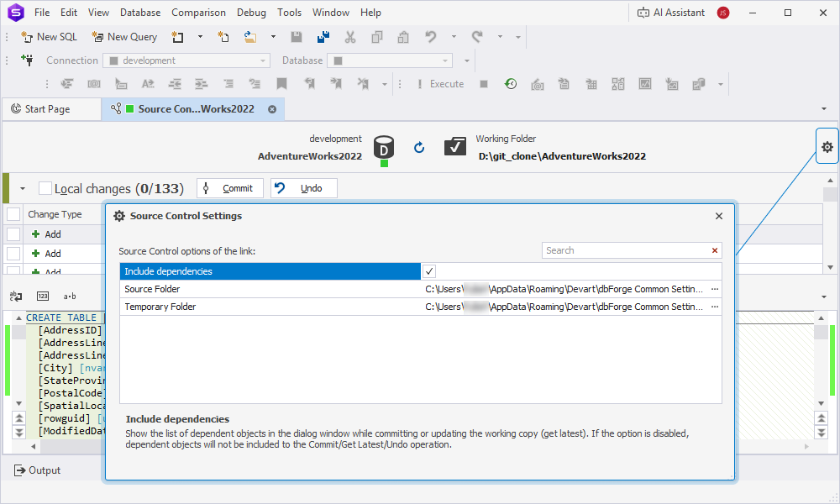This screenshot has height=504, width=840.
Task: Click the Execute button
Action: pos(440,84)
